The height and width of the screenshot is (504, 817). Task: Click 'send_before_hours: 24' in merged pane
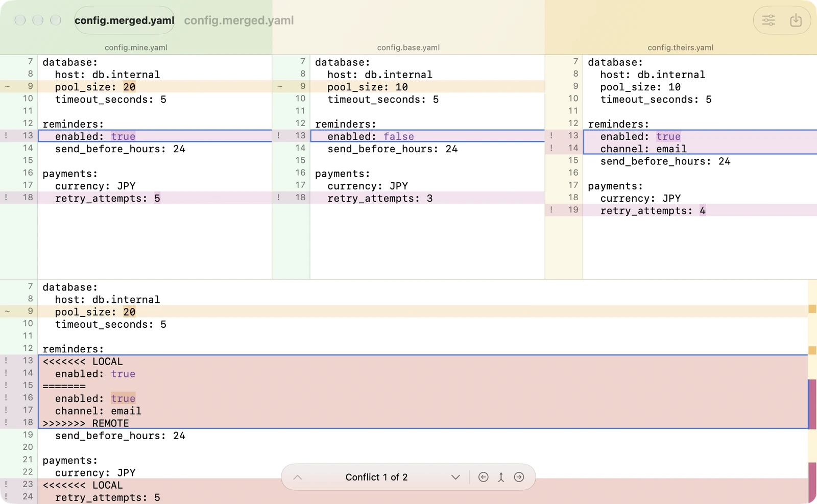pyautogui.click(x=120, y=436)
